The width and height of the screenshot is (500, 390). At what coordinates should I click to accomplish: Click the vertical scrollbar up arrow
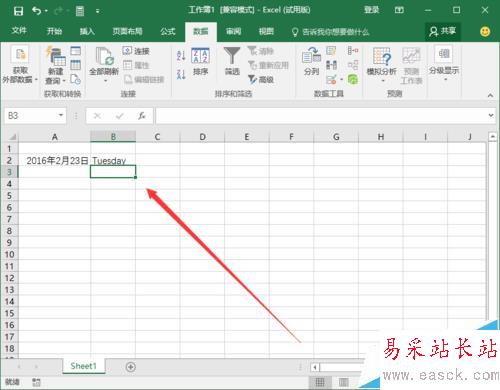[493, 137]
